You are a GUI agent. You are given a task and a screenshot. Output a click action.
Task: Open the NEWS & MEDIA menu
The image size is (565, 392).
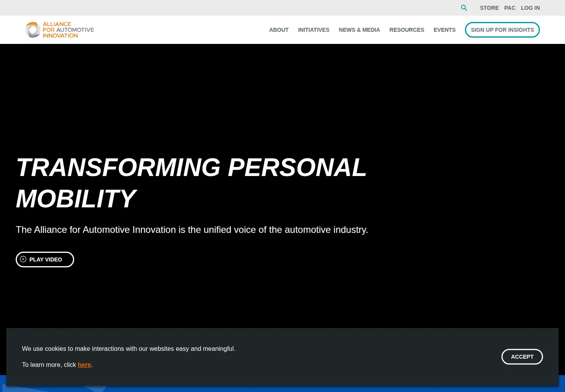coord(359,30)
